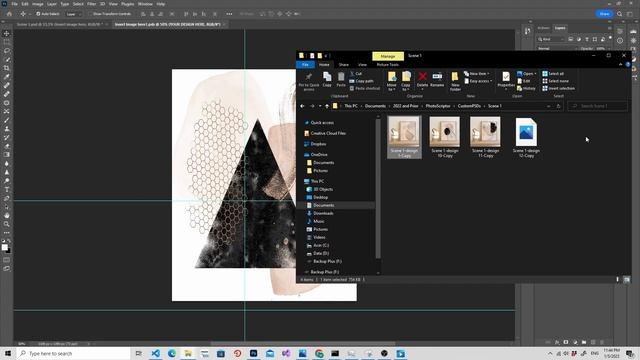Click Invert selection in Explorer ribbon
640x360 pixels.
(x=558, y=89)
